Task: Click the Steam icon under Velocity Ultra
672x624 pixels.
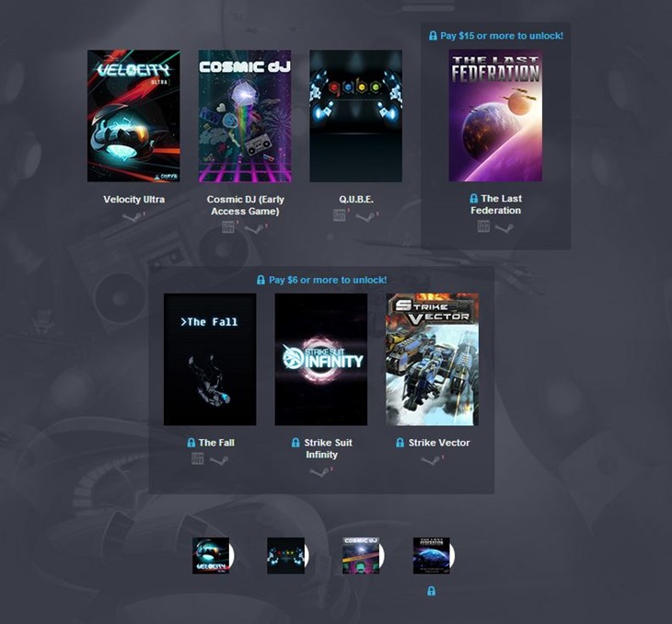Action: click(131, 217)
